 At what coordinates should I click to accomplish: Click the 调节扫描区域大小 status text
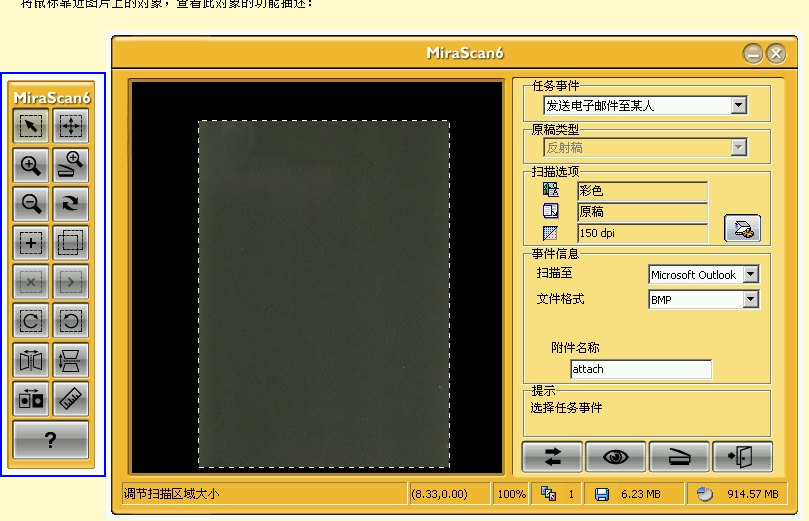pyautogui.click(x=171, y=494)
